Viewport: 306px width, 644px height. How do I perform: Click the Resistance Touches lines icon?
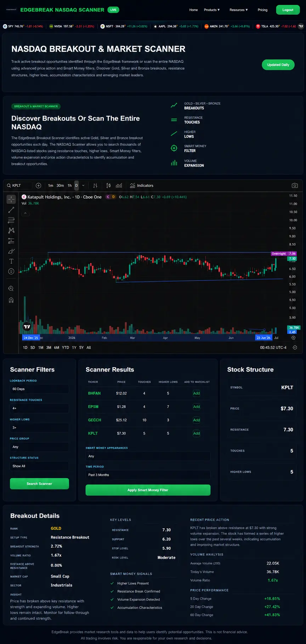pos(174,120)
